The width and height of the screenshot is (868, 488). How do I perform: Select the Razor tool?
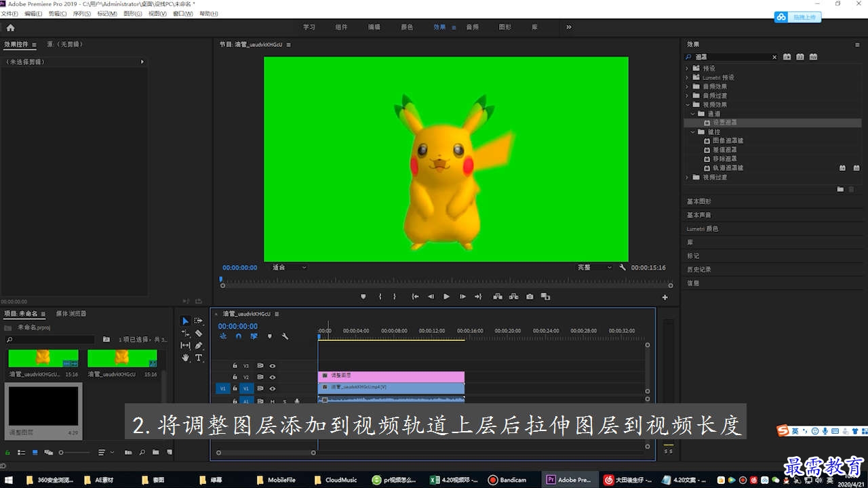pyautogui.click(x=199, y=333)
